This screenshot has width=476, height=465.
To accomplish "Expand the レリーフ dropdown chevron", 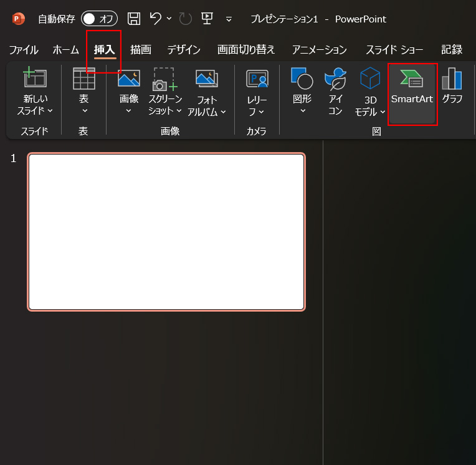I will coord(262,112).
